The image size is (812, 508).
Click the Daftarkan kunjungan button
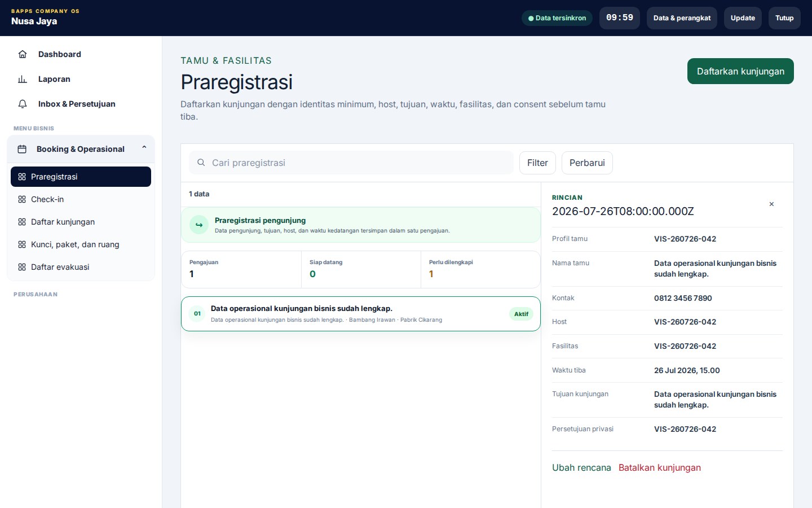click(x=740, y=71)
